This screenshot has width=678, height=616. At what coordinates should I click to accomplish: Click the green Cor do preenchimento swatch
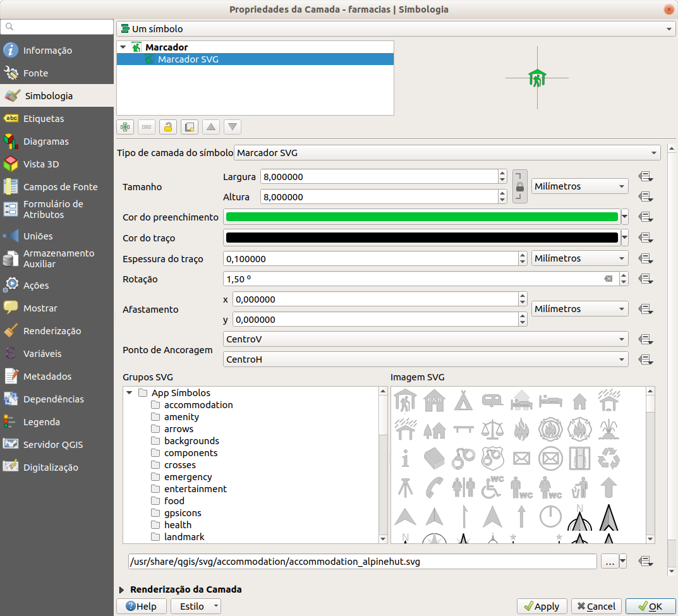tap(421, 217)
